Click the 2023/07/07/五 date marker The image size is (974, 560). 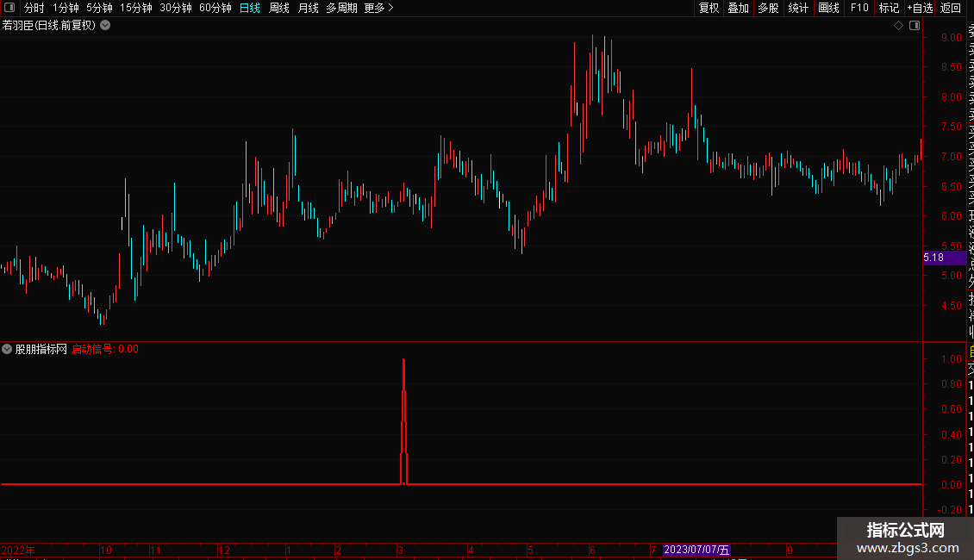(696, 550)
